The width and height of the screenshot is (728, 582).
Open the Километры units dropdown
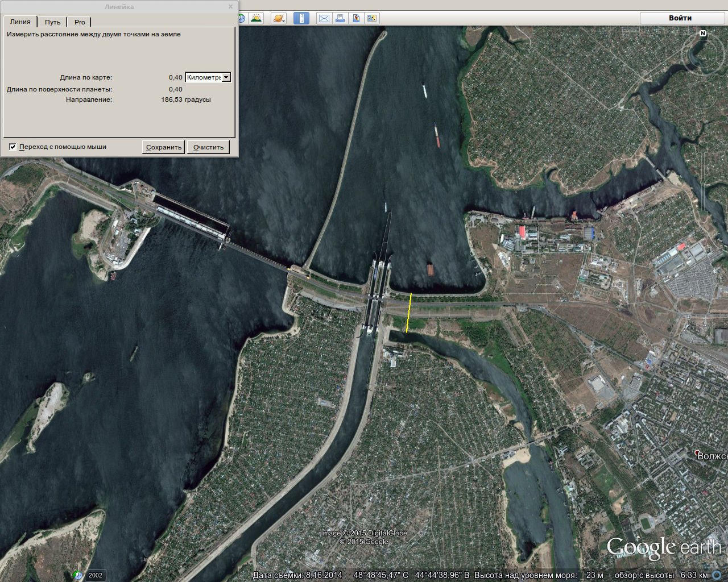tap(208, 77)
